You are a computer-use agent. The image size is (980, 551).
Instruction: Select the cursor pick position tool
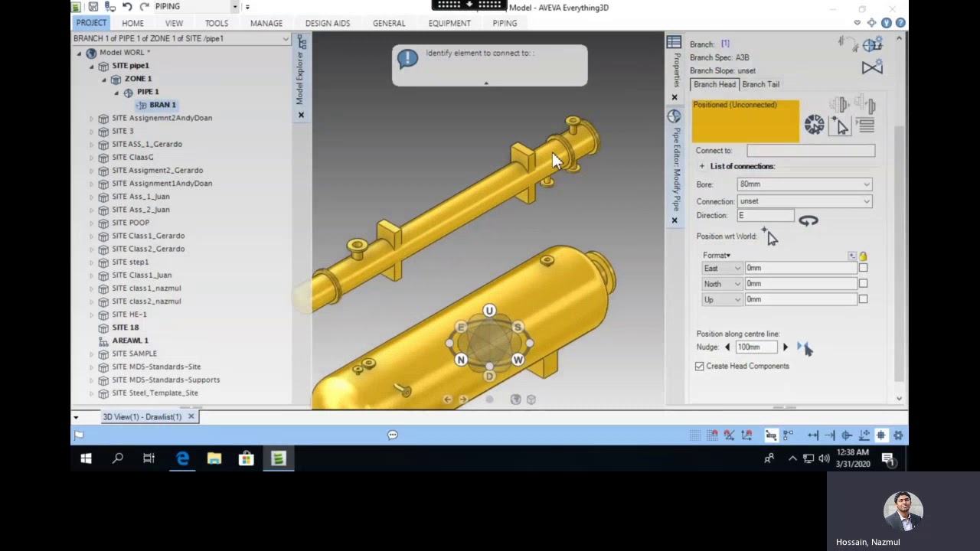[x=841, y=126]
